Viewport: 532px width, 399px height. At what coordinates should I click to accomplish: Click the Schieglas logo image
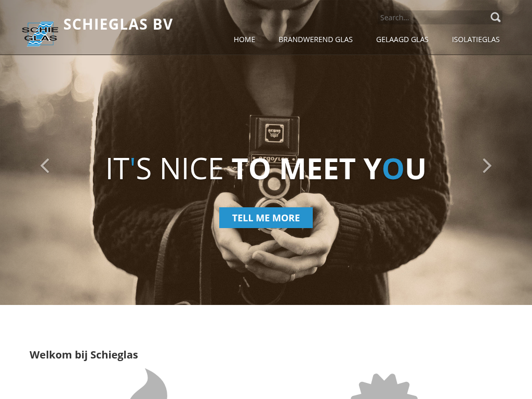(x=40, y=34)
